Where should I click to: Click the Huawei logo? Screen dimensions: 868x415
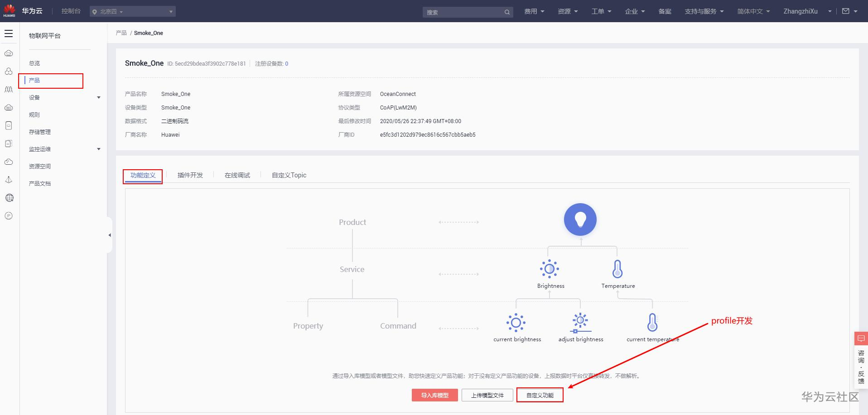(x=9, y=11)
